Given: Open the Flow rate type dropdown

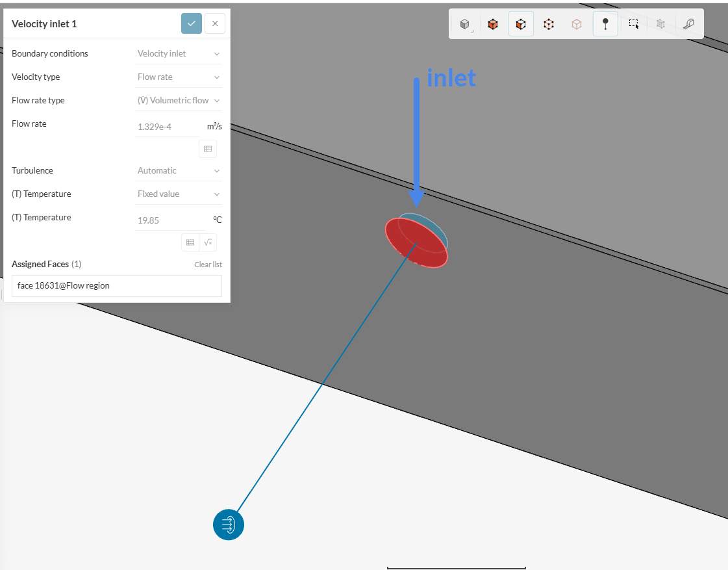Looking at the screenshot, I should click(179, 100).
